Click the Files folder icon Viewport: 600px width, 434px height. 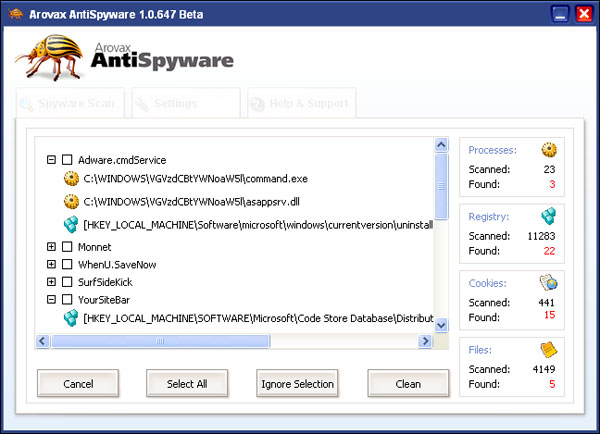tap(549, 349)
